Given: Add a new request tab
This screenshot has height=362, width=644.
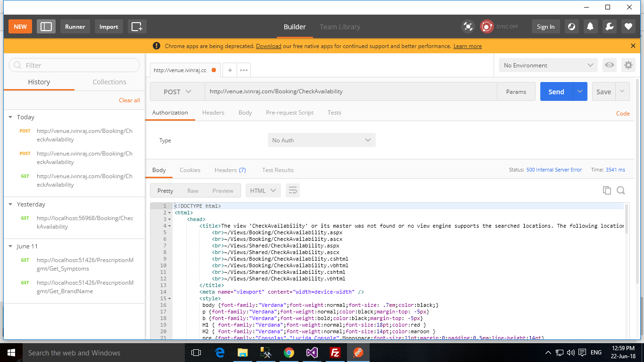Looking at the screenshot, I should (x=230, y=70).
